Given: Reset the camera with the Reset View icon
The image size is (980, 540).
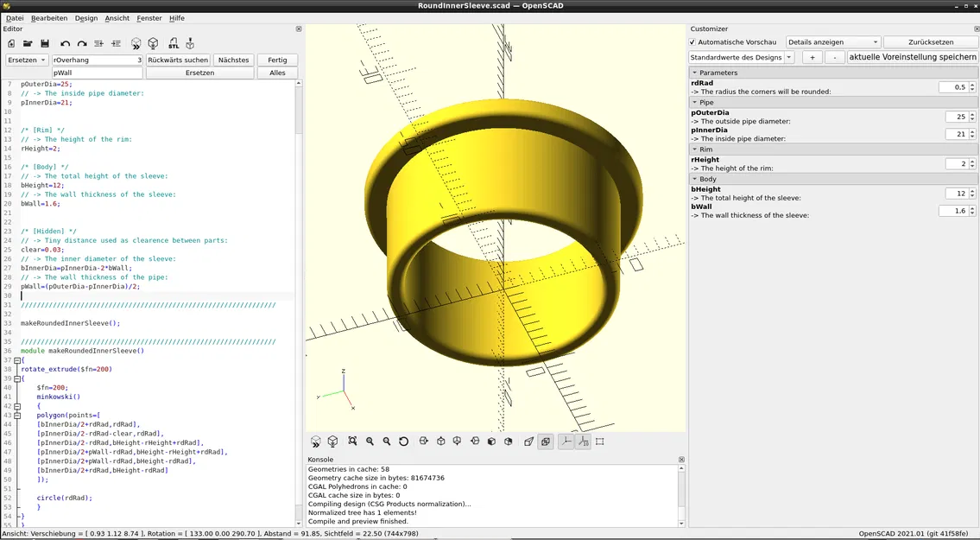Looking at the screenshot, I should tap(403, 442).
